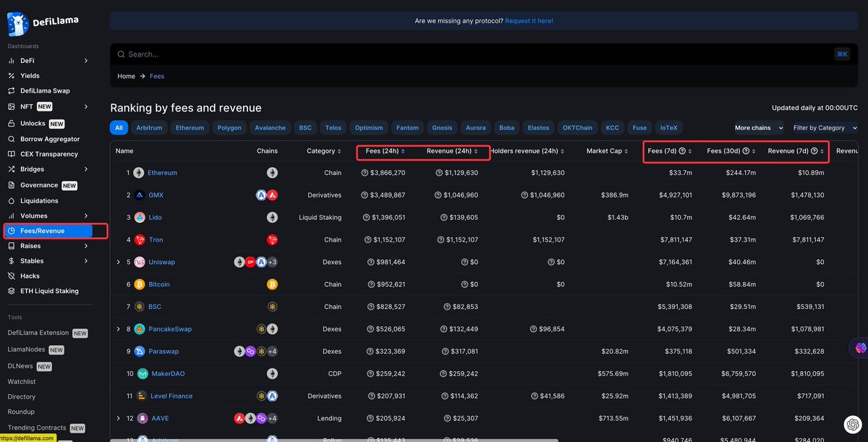Screen dimensions: 868x442
Task: Open CEX Transparency in the sidebar
Action: click(x=49, y=154)
